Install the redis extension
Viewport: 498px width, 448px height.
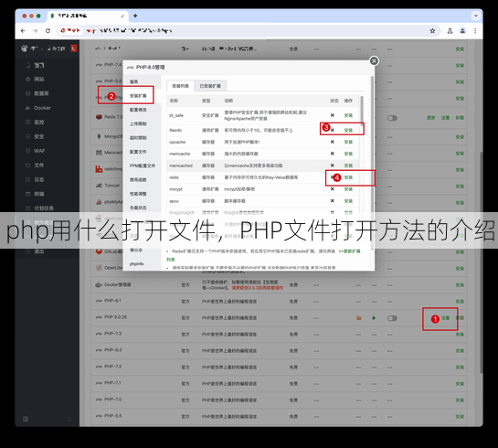[x=348, y=177]
